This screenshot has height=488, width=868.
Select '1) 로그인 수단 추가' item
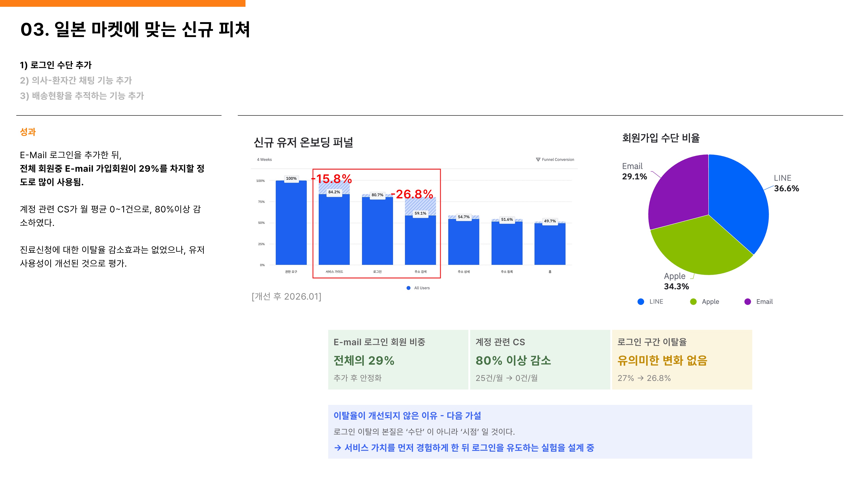pos(56,65)
